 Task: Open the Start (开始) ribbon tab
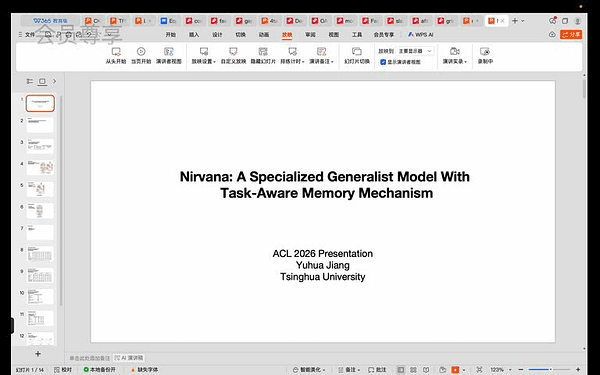pos(171,35)
